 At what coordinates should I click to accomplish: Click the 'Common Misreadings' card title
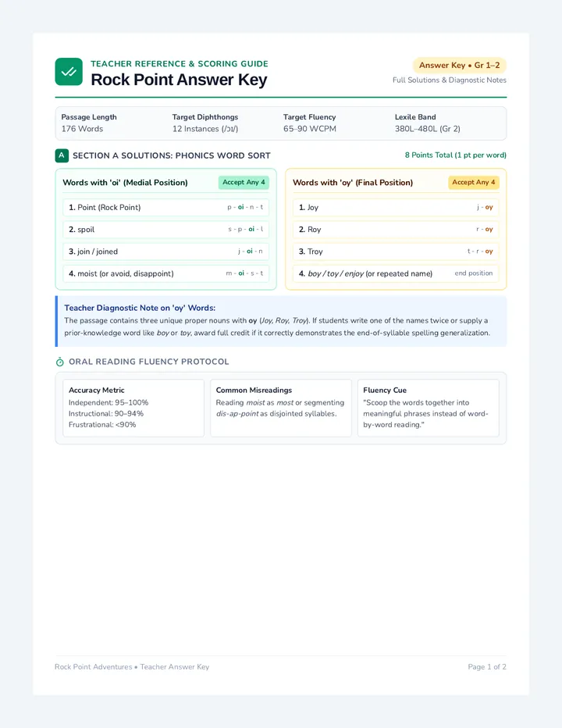point(254,390)
